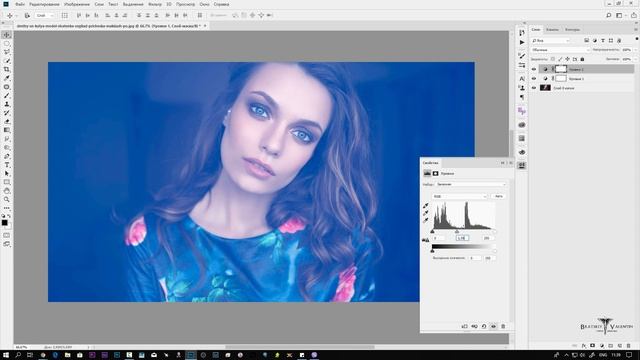Open Windows Start button
Viewport: 640px width, 360px height.
click(6, 355)
